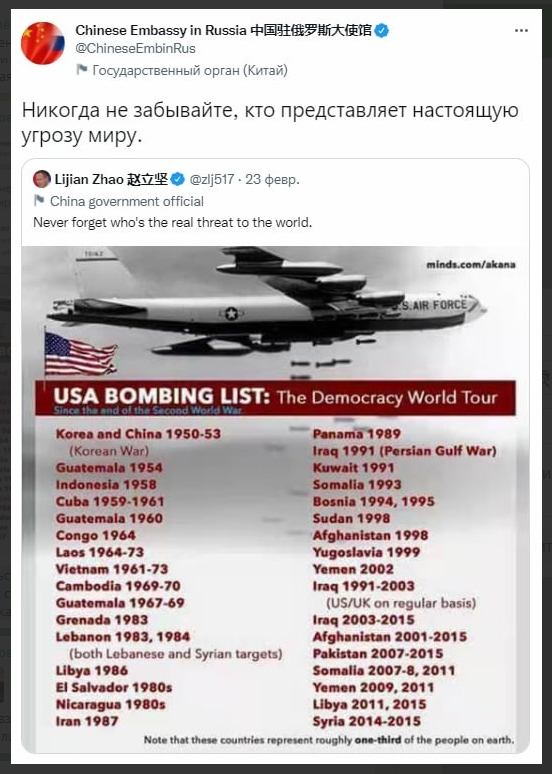This screenshot has height=774, width=552.
Task: Click verified badge next to Lijian Zhao
Action: 178,179
